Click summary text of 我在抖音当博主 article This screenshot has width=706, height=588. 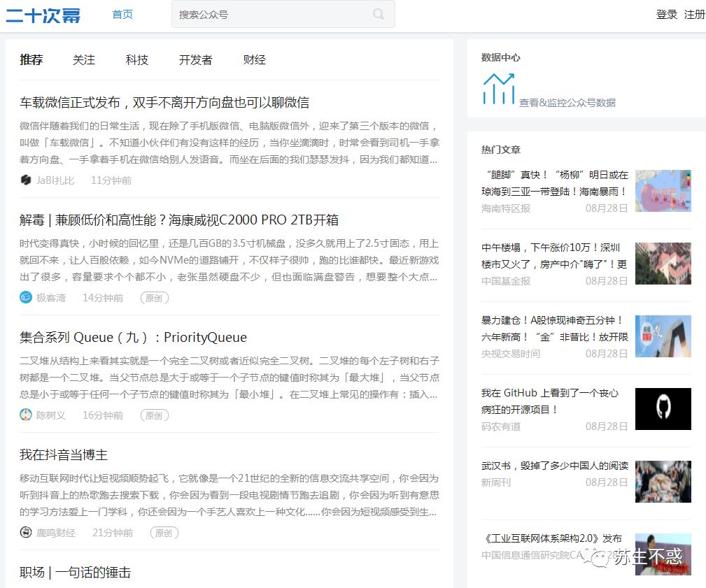pos(230,495)
